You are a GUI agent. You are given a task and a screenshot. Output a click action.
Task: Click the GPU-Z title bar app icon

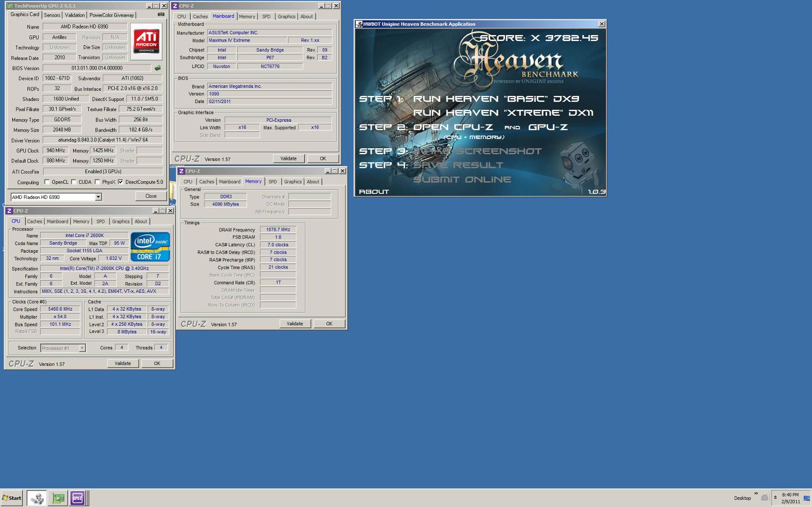[11, 6]
